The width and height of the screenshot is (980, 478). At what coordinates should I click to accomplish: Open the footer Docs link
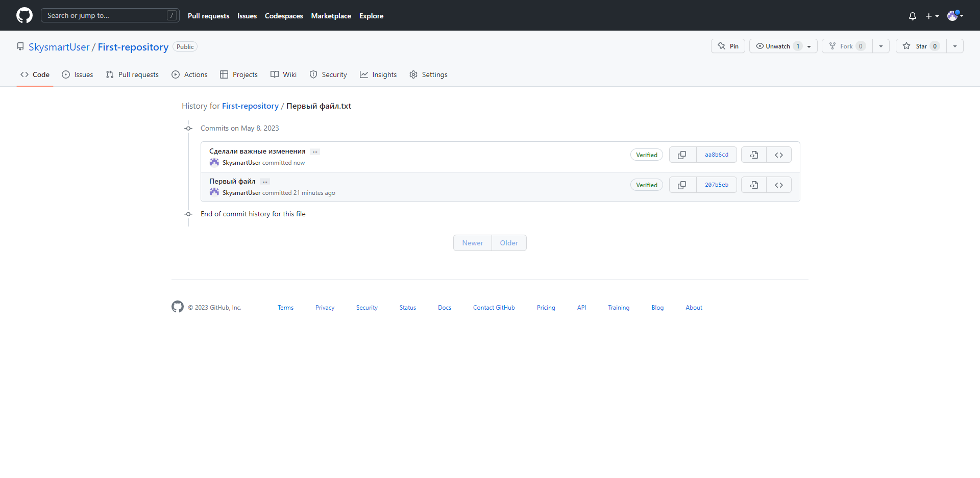point(445,308)
